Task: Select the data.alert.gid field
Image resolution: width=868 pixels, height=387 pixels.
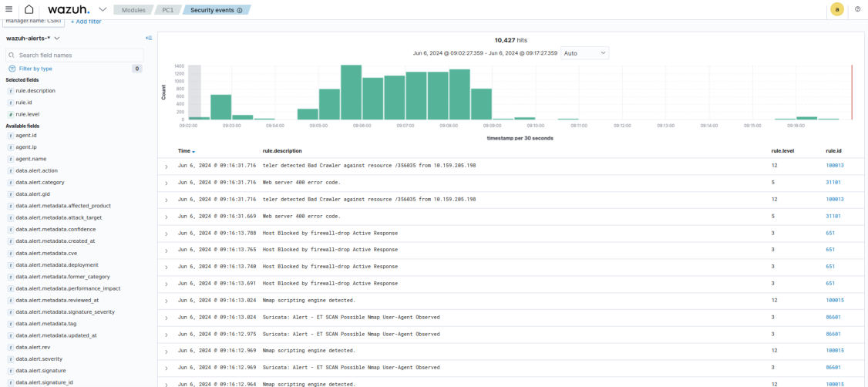Action: coord(33,194)
